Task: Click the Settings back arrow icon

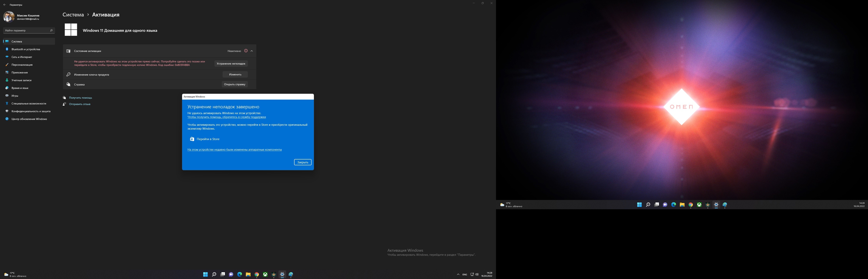Action: (4, 5)
